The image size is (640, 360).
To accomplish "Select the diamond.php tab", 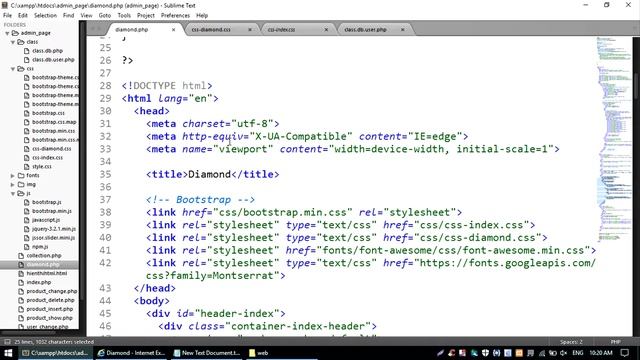I will (131, 29).
